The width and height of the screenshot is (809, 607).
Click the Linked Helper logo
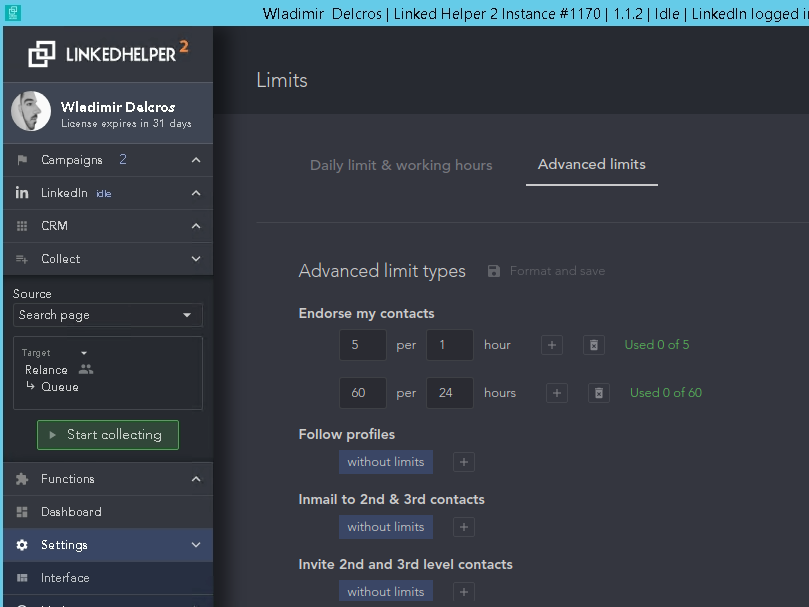[108, 54]
